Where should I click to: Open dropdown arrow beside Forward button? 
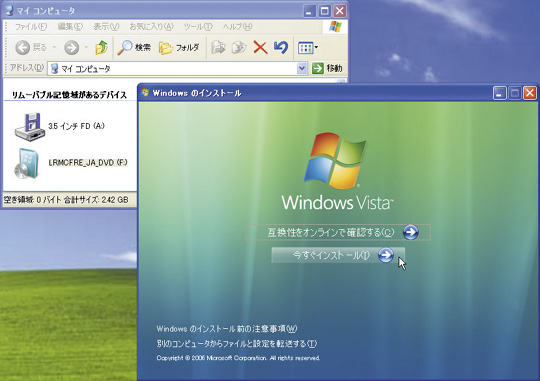tap(86, 47)
